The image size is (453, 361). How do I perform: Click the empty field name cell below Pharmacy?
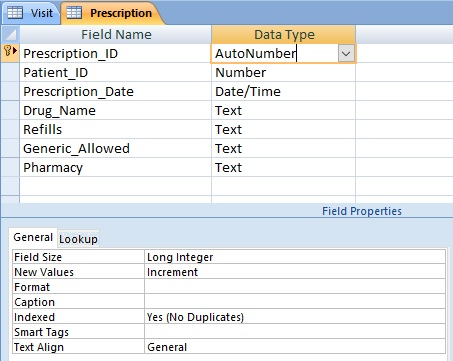[x=116, y=186]
